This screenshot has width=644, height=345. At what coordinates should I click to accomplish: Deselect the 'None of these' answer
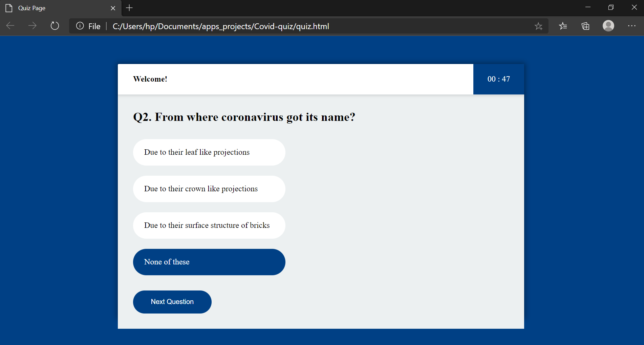[x=209, y=262]
